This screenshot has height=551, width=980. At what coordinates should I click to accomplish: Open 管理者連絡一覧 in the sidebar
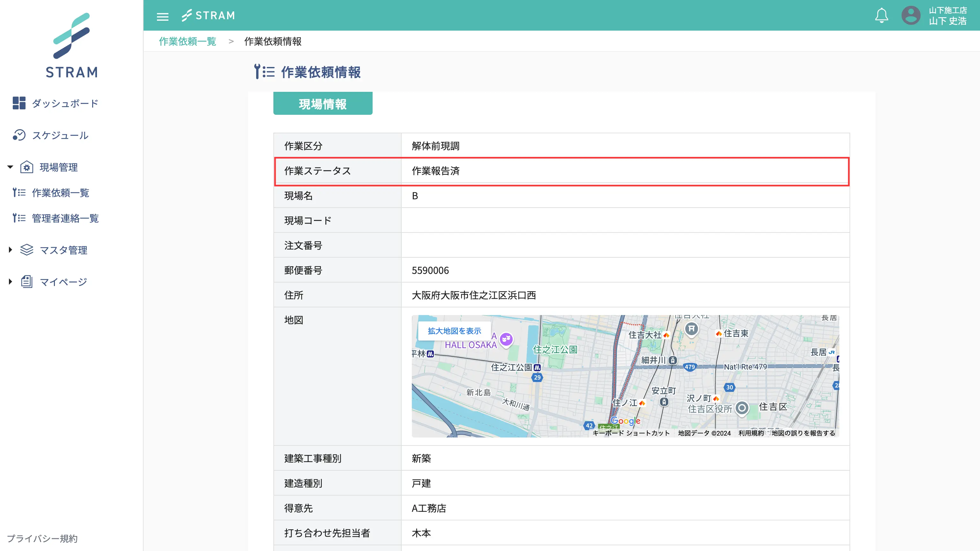click(x=65, y=218)
